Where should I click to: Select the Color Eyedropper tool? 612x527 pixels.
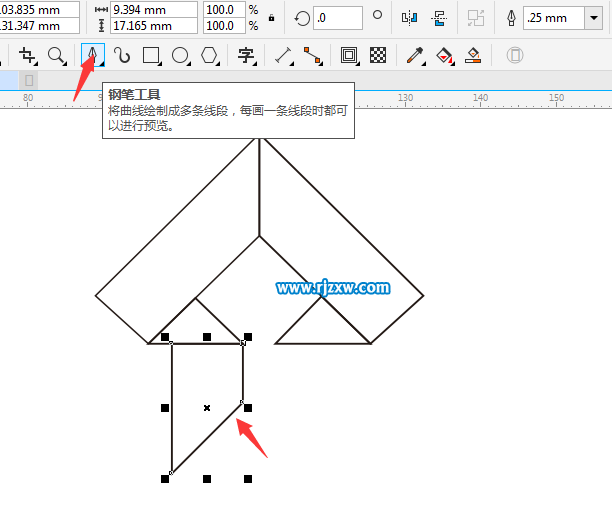pos(415,55)
